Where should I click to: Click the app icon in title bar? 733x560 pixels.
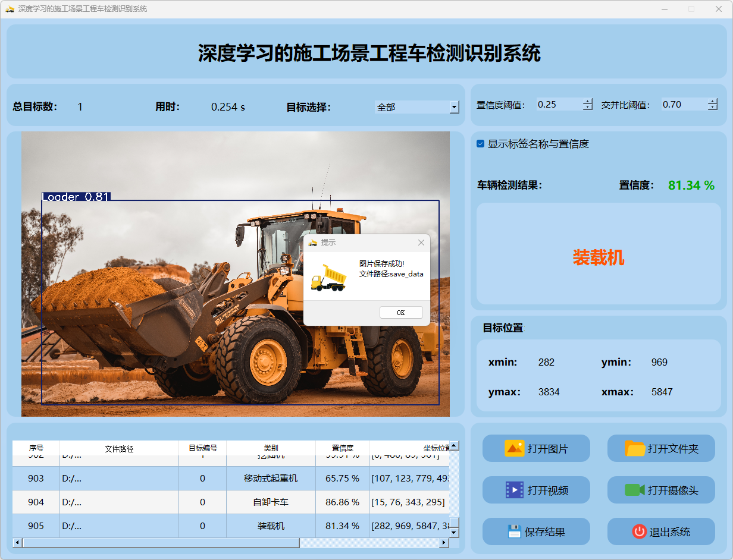click(x=10, y=9)
